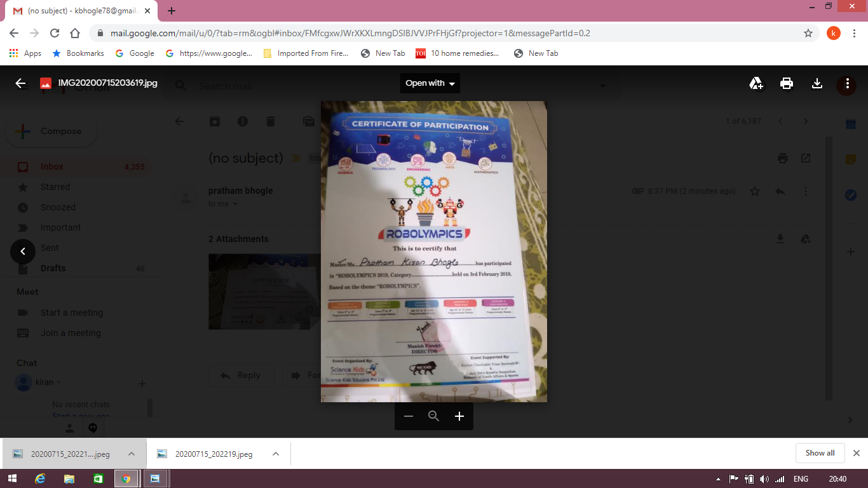Screen dimensions: 868x488
Task: Expand the 'to me' recipient details
Action: coord(234,204)
